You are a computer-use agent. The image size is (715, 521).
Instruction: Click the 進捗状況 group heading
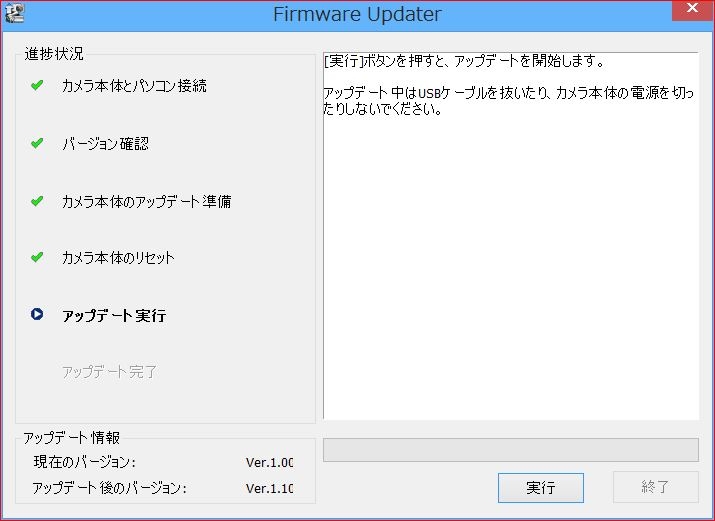[54, 53]
